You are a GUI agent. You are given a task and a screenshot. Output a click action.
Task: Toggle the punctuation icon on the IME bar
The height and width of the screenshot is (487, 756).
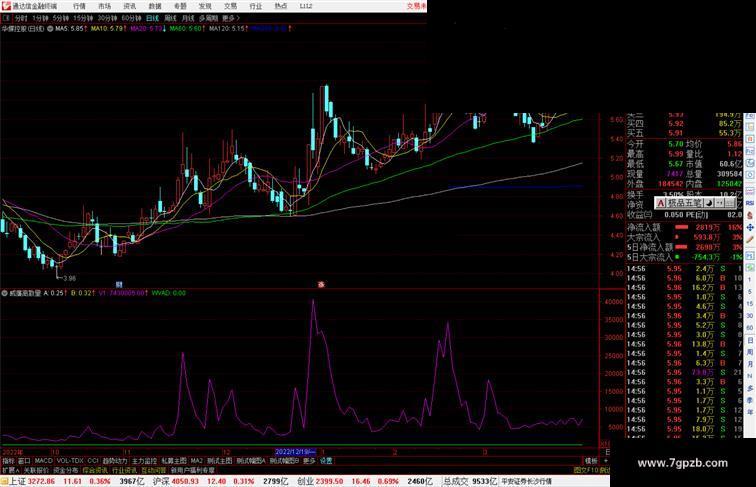click(719, 203)
